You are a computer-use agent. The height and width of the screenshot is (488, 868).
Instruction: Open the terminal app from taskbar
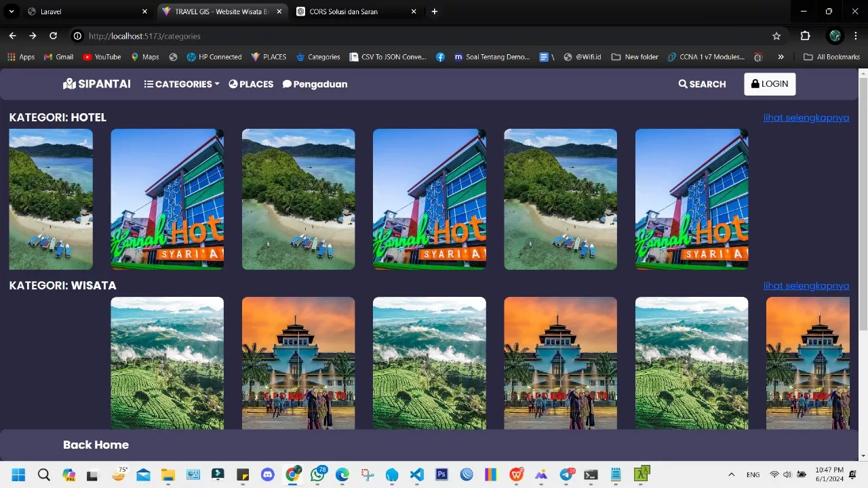(591, 474)
